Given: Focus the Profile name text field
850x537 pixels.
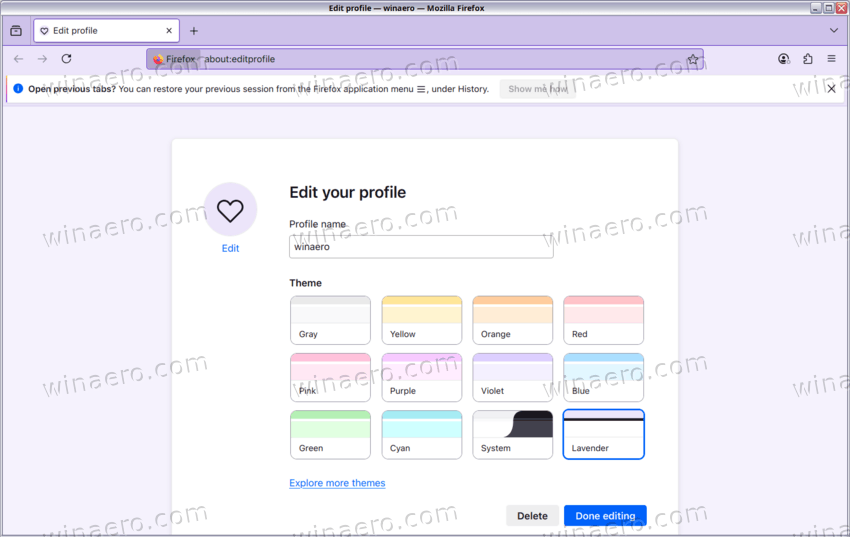Looking at the screenshot, I should (421, 247).
